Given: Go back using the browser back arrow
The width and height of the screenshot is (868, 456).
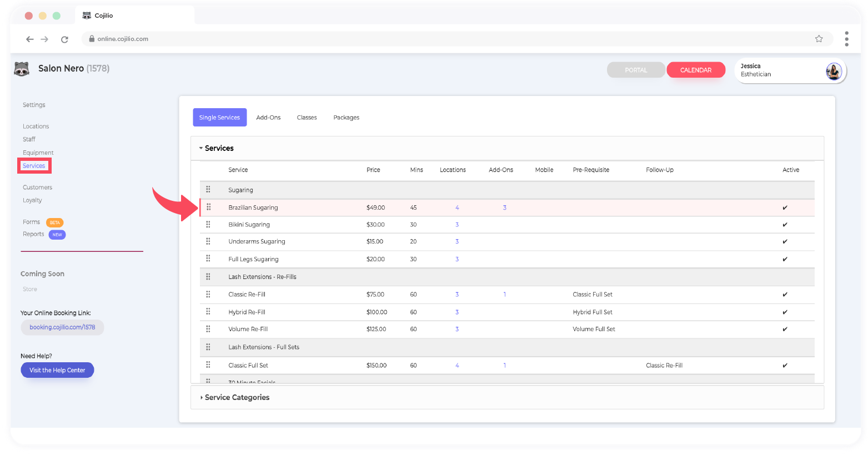Looking at the screenshot, I should 30,39.
